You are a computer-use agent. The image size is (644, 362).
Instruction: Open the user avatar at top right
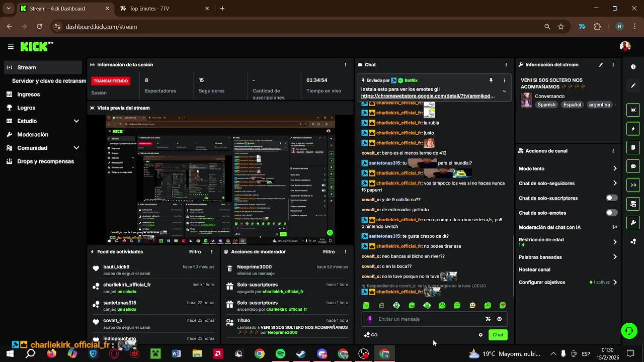(625, 47)
